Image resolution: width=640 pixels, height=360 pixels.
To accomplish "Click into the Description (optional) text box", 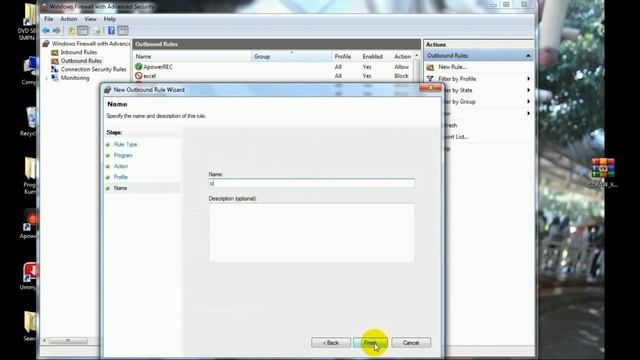I will point(311,232).
